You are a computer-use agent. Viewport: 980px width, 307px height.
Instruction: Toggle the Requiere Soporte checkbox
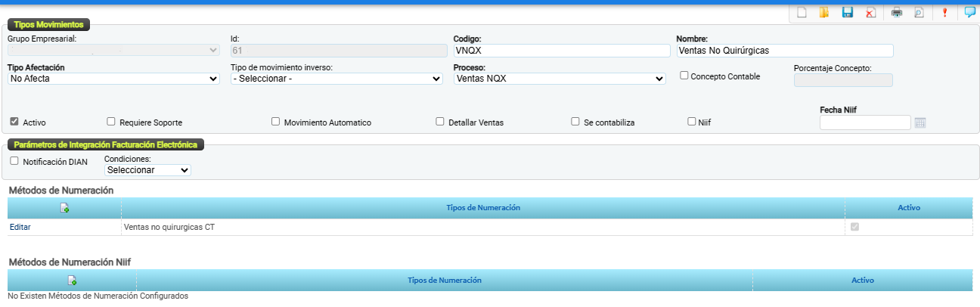pyautogui.click(x=111, y=121)
